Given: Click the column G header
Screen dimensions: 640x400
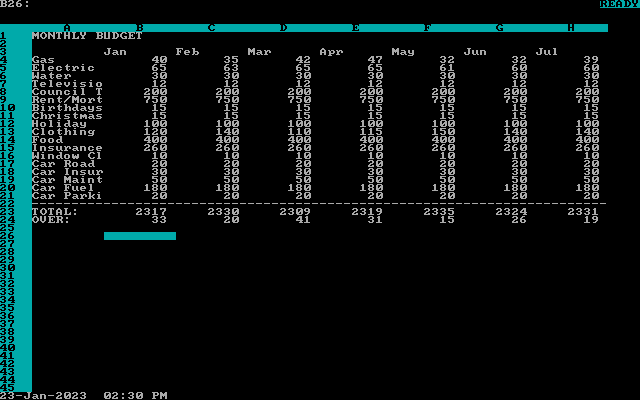Looking at the screenshot, I should click(x=499, y=28).
